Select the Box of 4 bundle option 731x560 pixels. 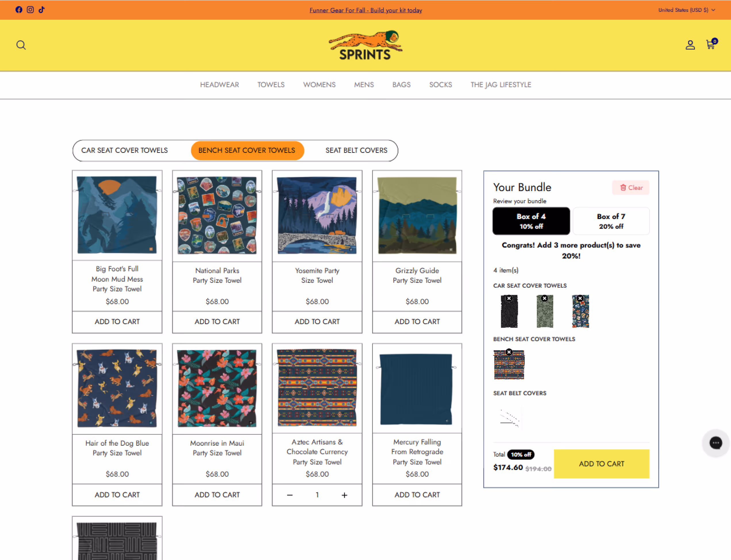[x=531, y=221]
